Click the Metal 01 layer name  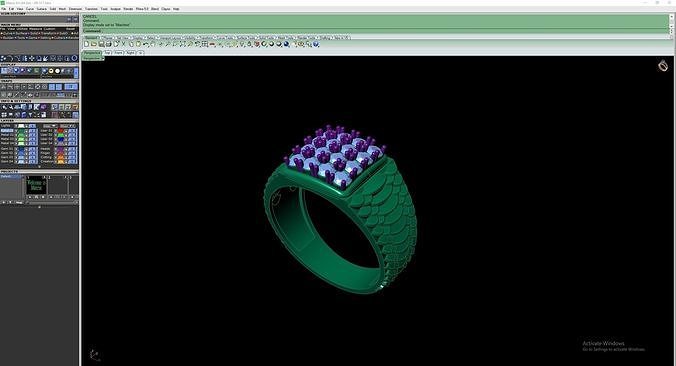(x=7, y=131)
